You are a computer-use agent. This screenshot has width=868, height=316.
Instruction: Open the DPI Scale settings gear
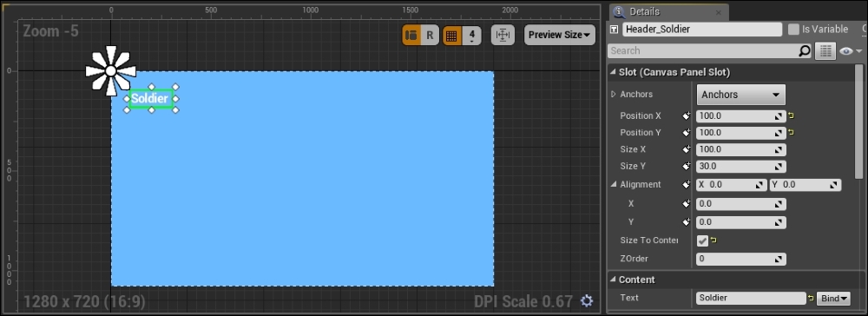click(587, 300)
